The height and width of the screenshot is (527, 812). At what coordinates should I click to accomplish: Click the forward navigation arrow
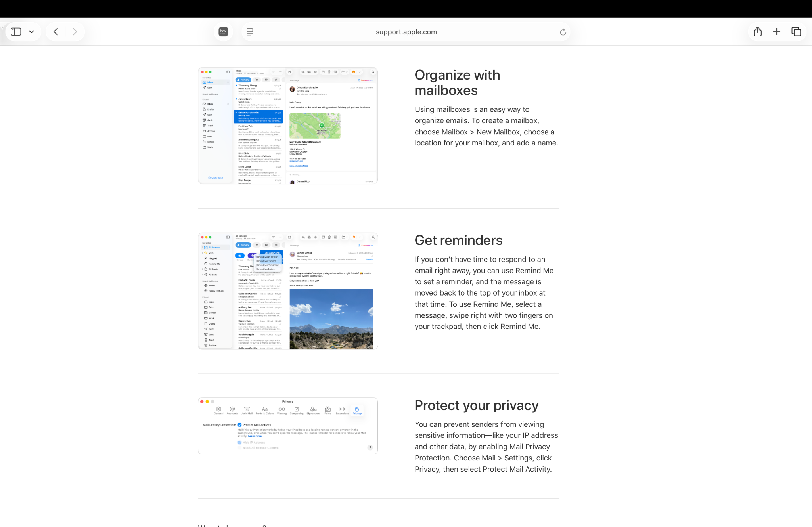(75, 32)
